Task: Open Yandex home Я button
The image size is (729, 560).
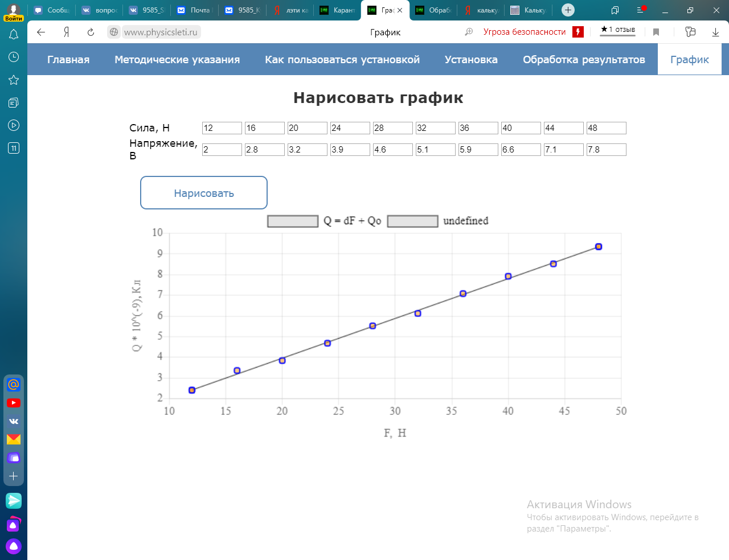Action: tap(66, 32)
